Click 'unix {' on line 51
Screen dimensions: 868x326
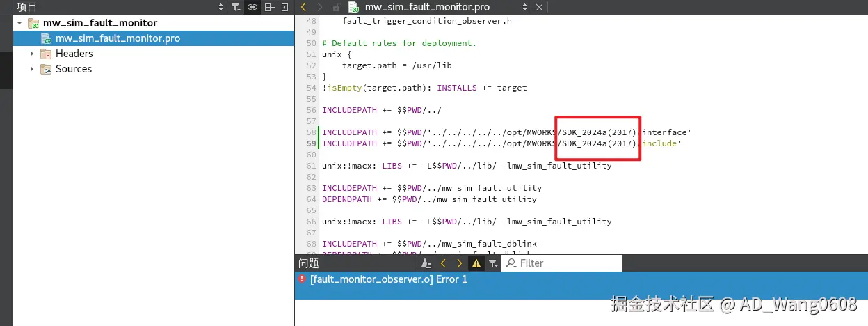click(x=337, y=54)
